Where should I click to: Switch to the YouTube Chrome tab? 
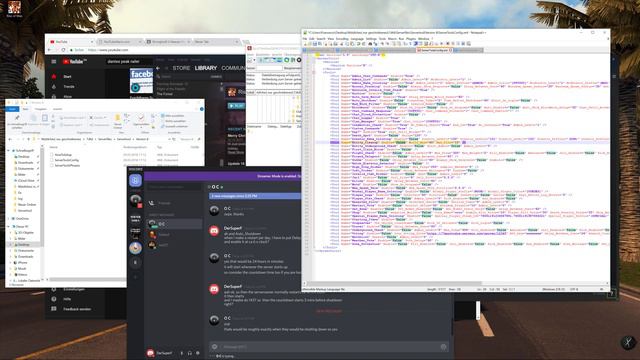[x=70, y=42]
